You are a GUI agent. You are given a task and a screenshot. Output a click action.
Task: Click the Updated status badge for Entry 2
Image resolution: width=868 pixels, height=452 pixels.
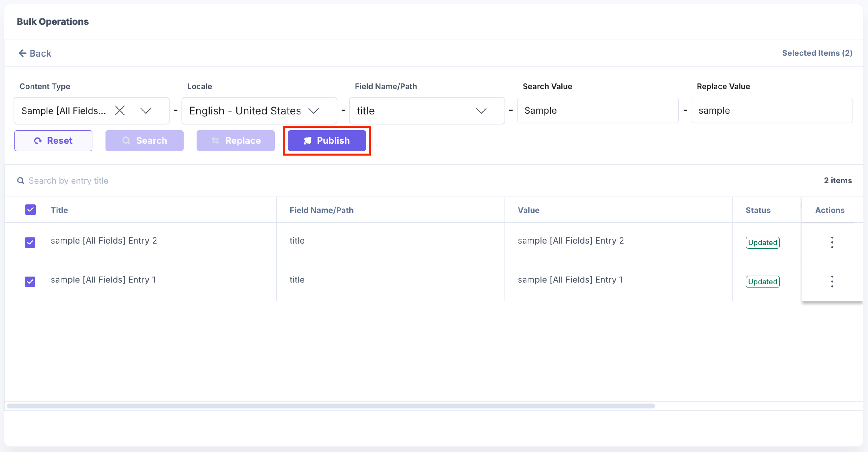point(762,242)
